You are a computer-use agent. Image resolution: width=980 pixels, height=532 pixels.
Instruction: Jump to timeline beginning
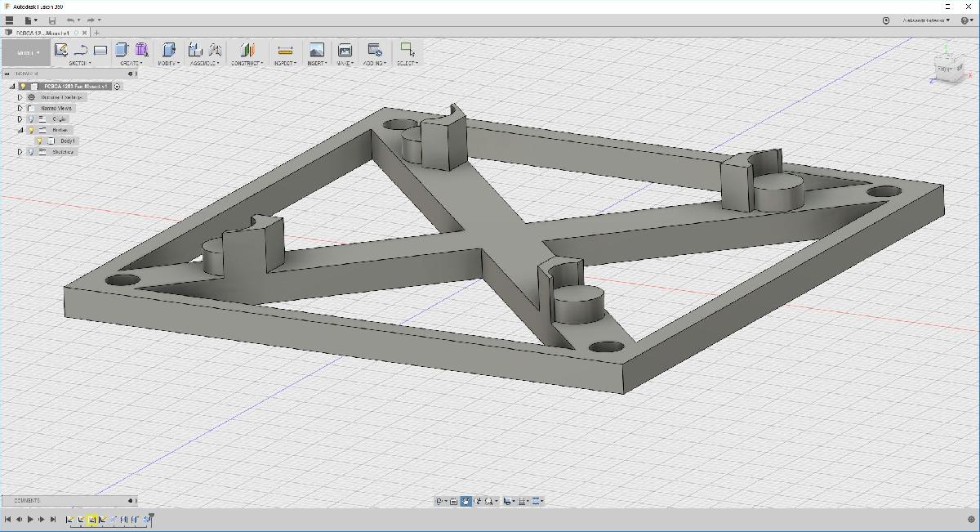8,519
